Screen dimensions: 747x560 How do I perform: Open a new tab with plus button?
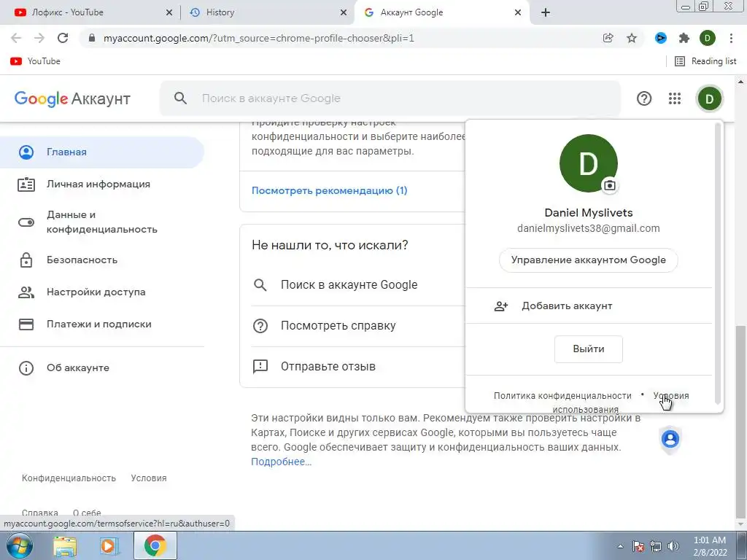point(546,12)
